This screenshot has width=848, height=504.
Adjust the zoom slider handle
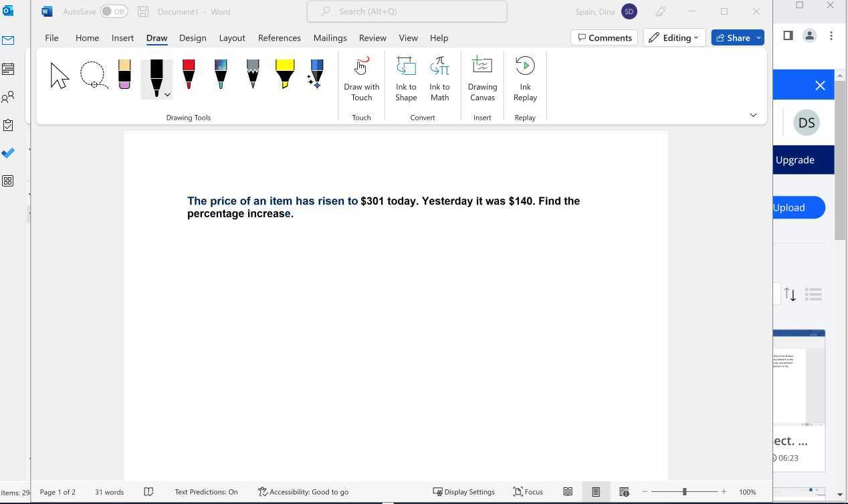click(684, 492)
